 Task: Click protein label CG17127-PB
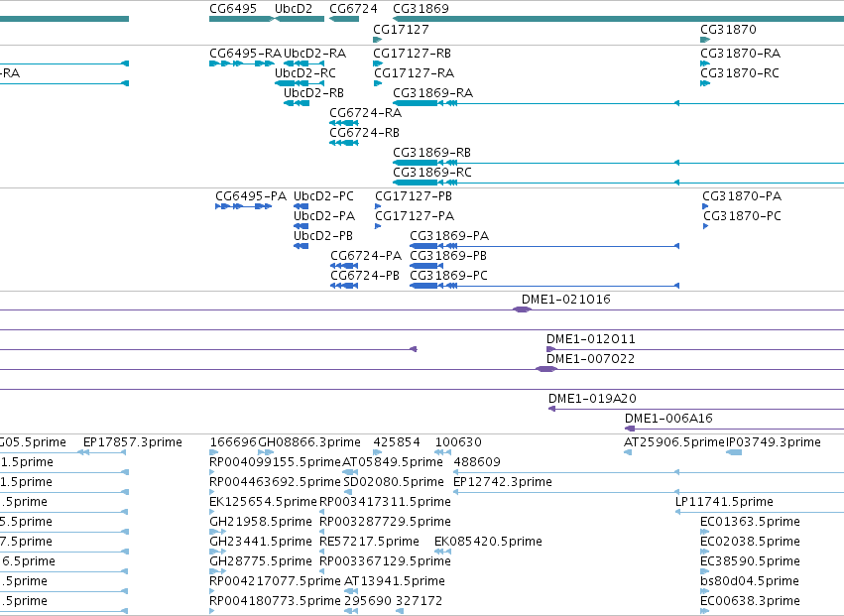(x=414, y=196)
